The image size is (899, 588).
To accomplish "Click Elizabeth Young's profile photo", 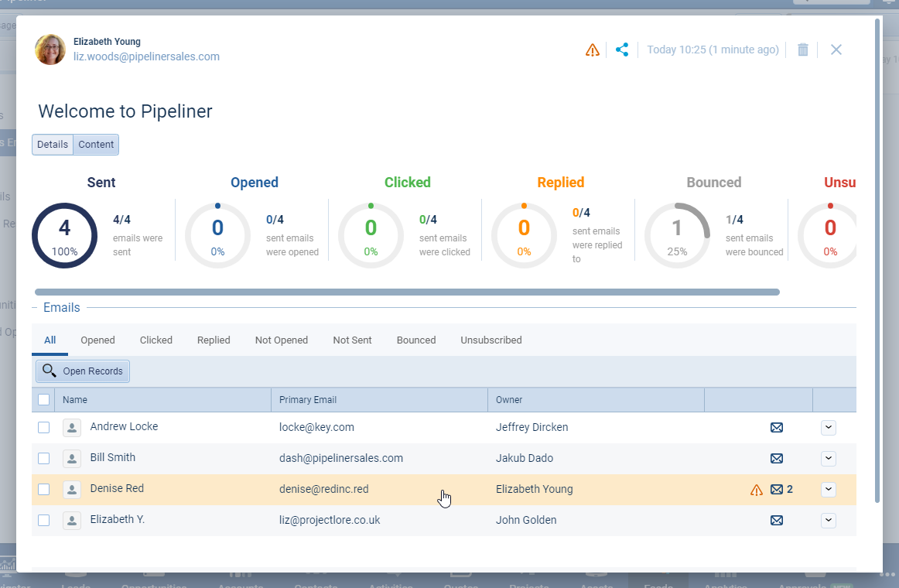I will [50, 50].
